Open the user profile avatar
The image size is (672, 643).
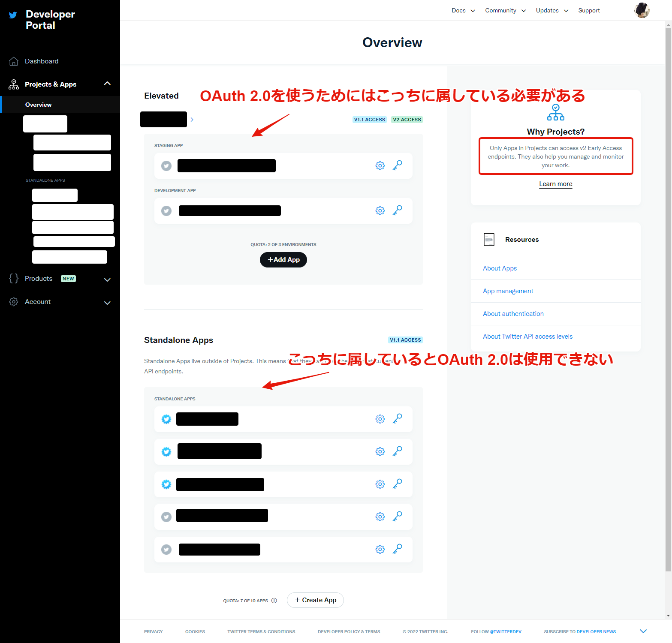coord(642,10)
